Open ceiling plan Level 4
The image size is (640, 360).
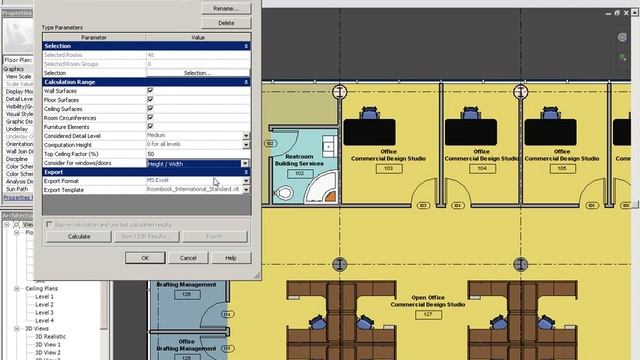click(44, 320)
